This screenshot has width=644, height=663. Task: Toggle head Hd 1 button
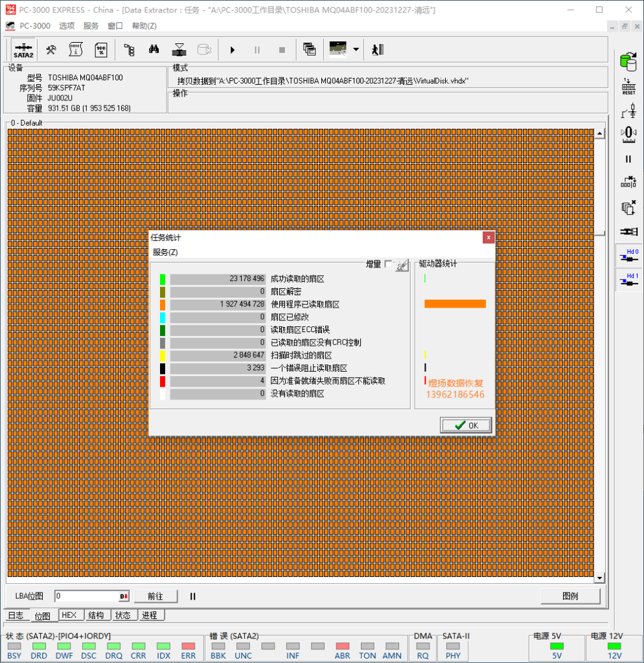[628, 280]
